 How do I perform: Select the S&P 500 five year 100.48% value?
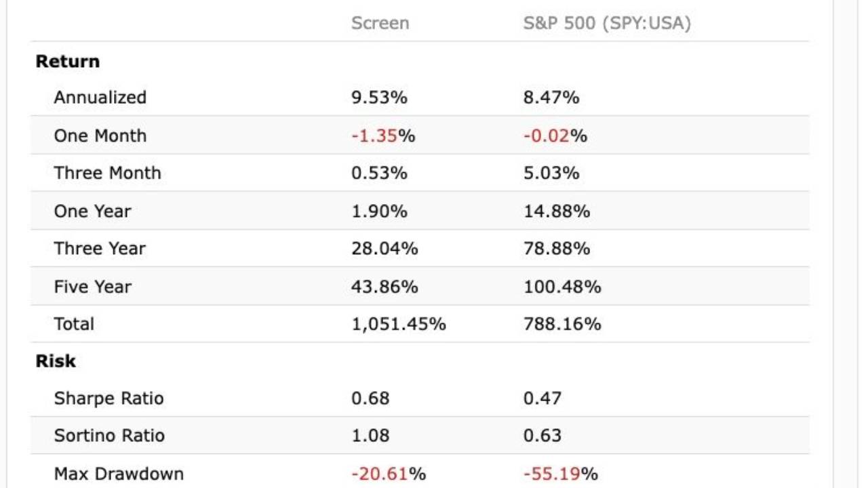pos(562,287)
